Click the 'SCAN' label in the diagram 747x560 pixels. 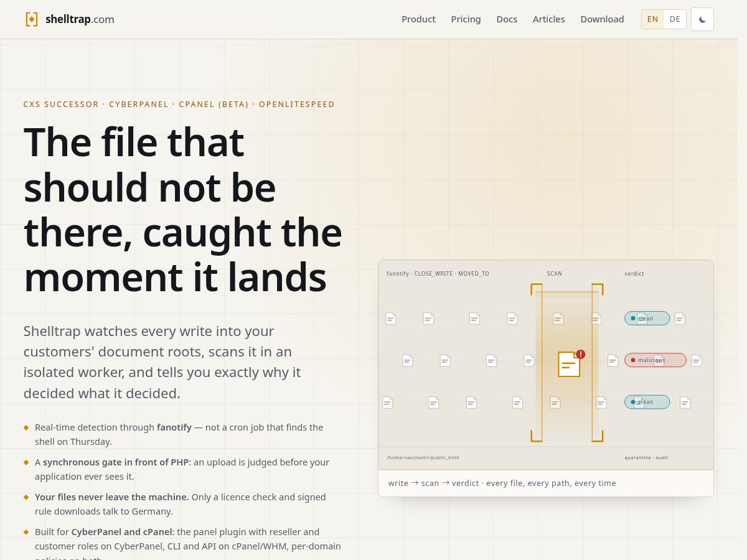555,274
